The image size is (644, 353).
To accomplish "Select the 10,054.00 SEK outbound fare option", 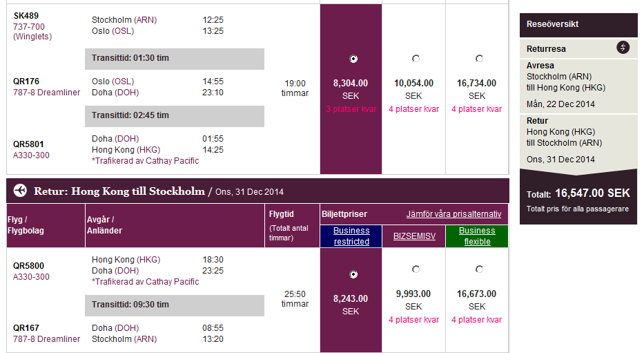I will pos(416,59).
